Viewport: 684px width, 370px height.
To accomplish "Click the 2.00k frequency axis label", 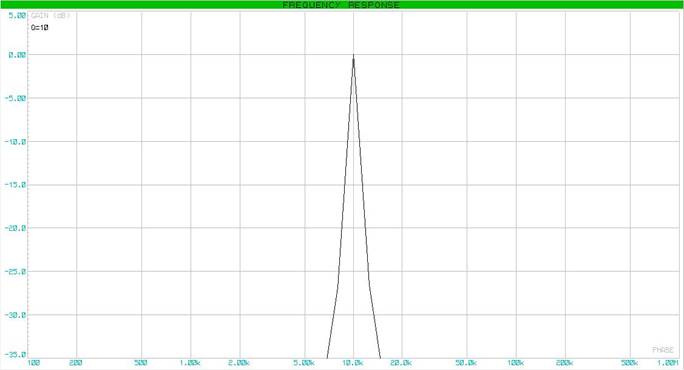I will pos(239,363).
